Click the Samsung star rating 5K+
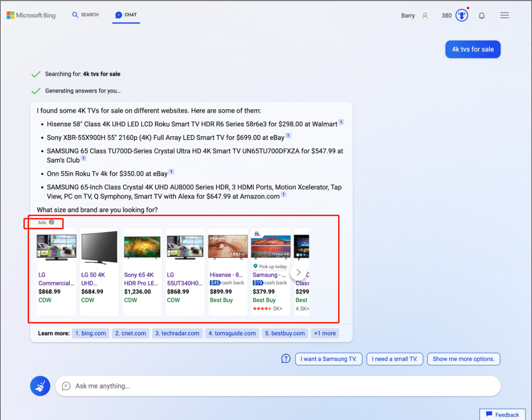The height and width of the screenshot is (420, 532). click(x=268, y=308)
